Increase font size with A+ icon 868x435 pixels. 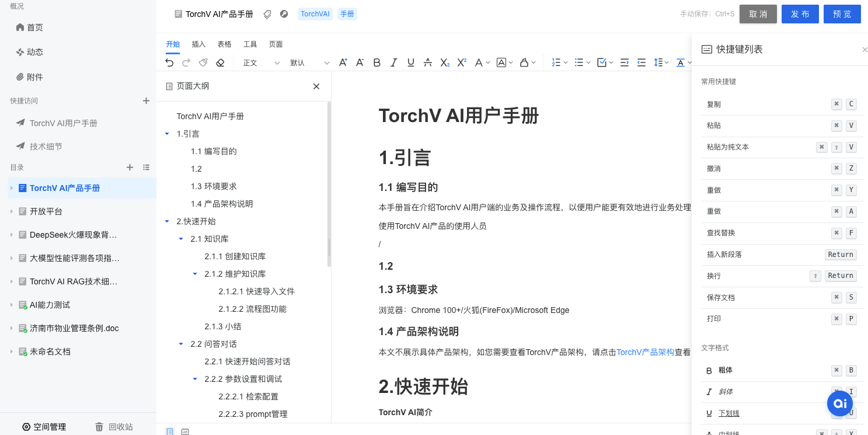click(343, 62)
